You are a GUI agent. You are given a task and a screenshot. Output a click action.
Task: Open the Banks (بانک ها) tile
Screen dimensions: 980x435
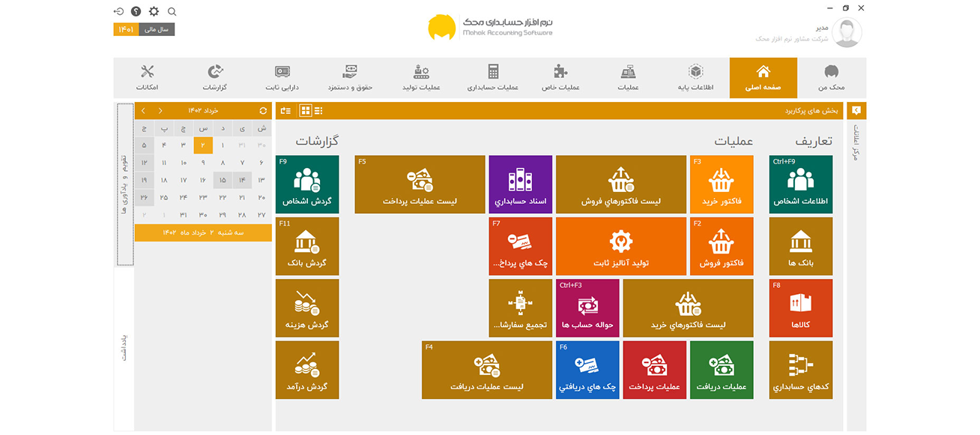[x=800, y=245]
